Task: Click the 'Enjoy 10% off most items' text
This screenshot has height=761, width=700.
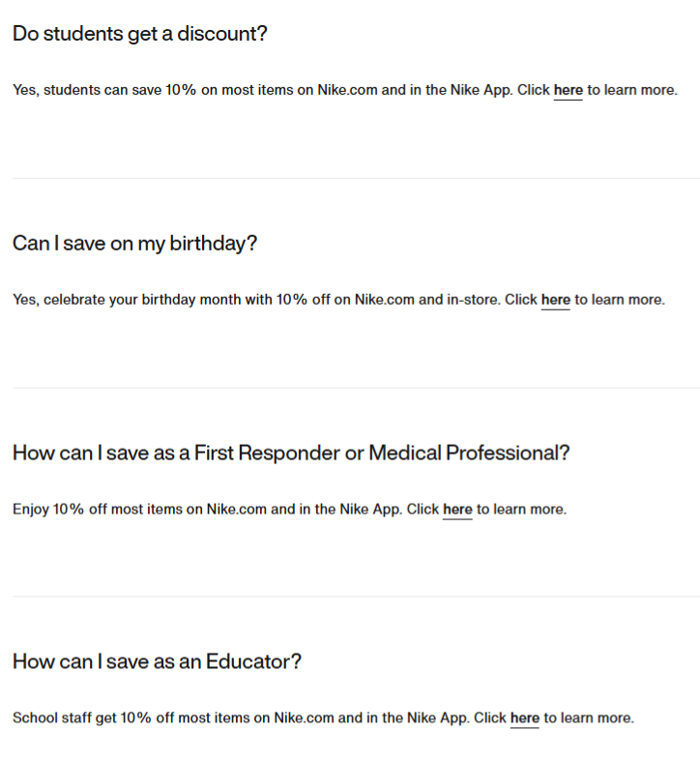Action: click(x=97, y=509)
